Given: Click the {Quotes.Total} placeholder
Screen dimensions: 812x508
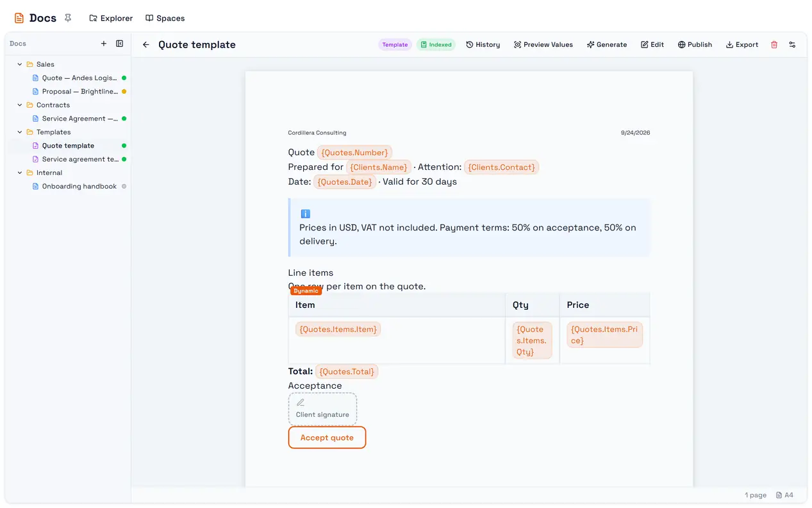Looking at the screenshot, I should point(347,371).
